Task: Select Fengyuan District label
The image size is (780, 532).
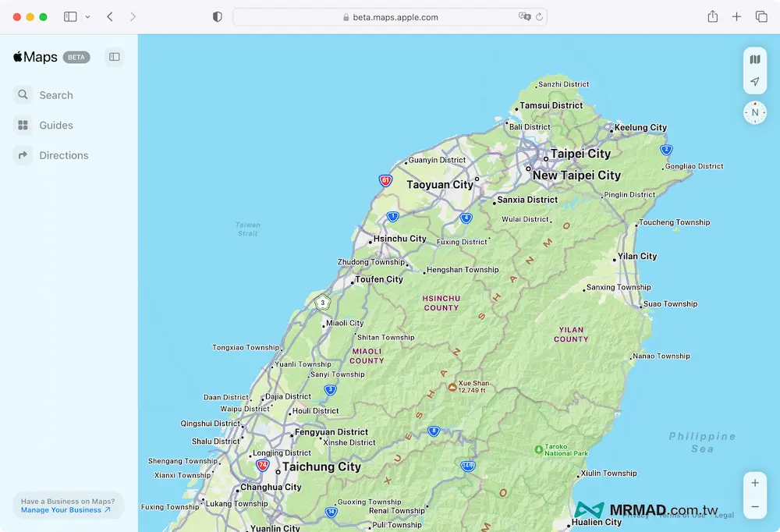Action: (331, 432)
